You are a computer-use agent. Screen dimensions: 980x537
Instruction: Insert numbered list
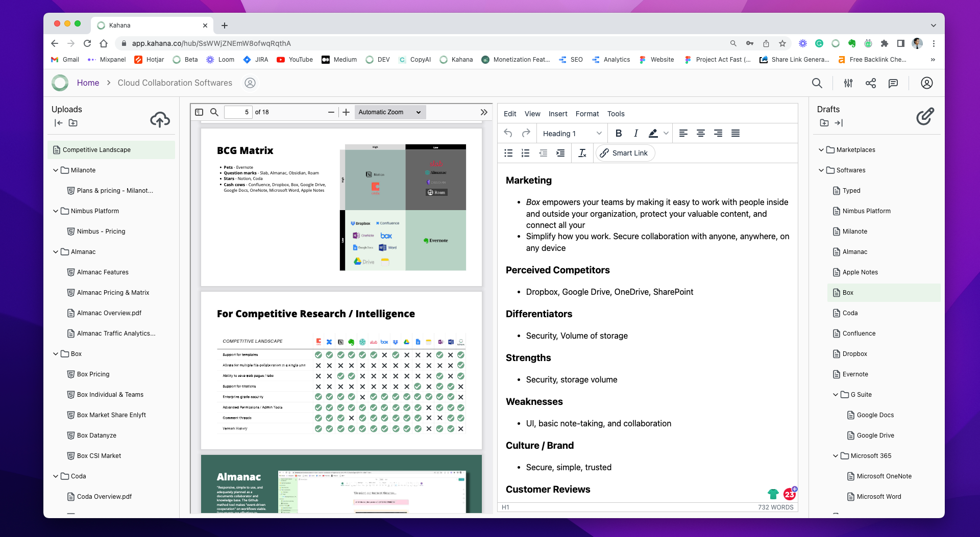point(526,153)
